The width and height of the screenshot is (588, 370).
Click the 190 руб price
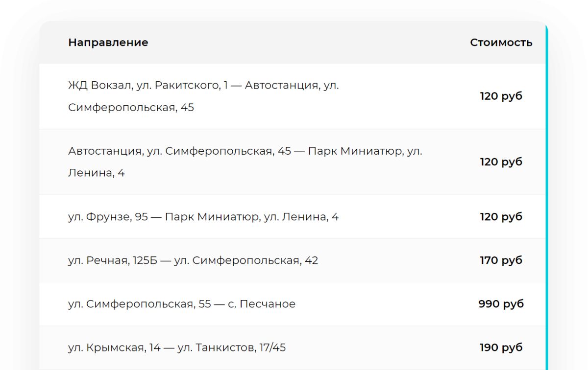click(x=501, y=348)
